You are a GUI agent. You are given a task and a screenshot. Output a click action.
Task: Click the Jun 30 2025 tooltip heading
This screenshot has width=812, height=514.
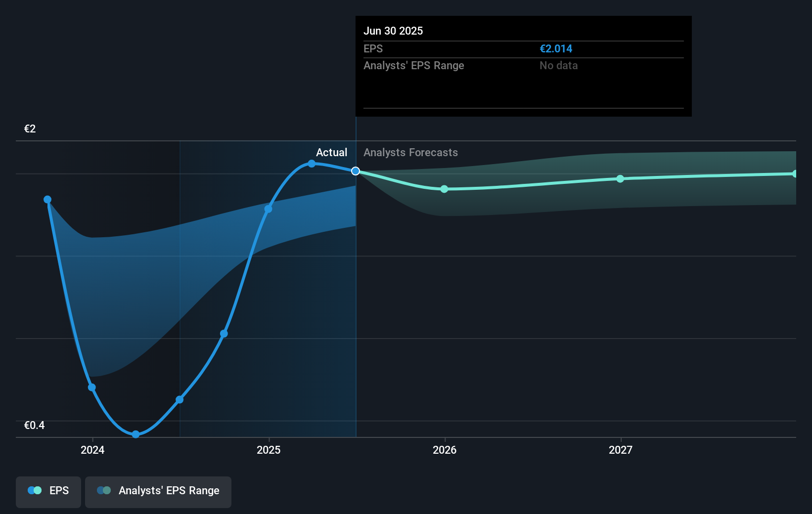tap(393, 31)
